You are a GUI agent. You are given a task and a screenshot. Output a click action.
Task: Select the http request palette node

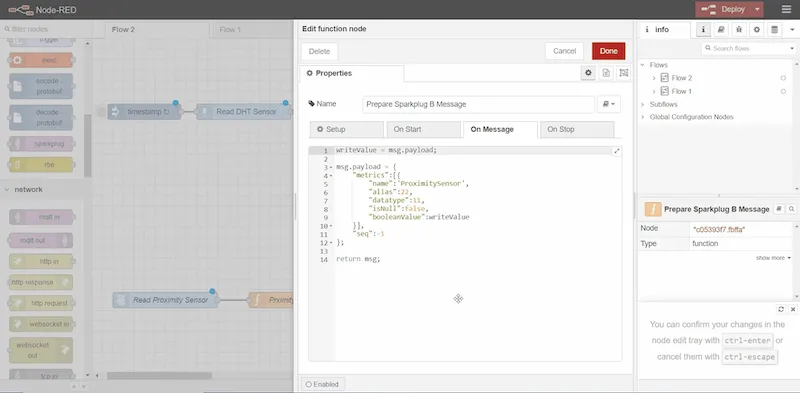41,303
